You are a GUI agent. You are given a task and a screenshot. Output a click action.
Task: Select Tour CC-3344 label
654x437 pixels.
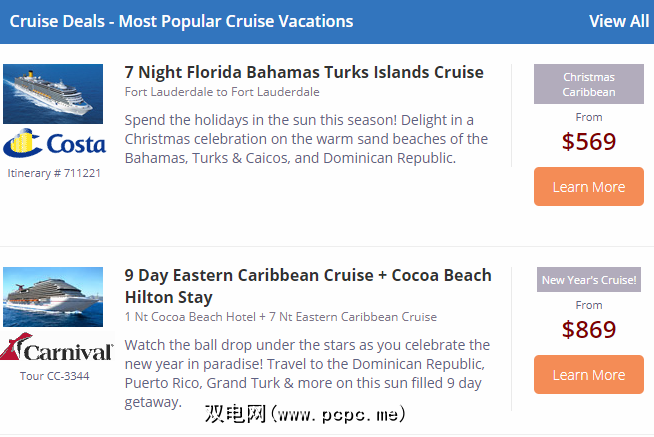pyautogui.click(x=54, y=377)
